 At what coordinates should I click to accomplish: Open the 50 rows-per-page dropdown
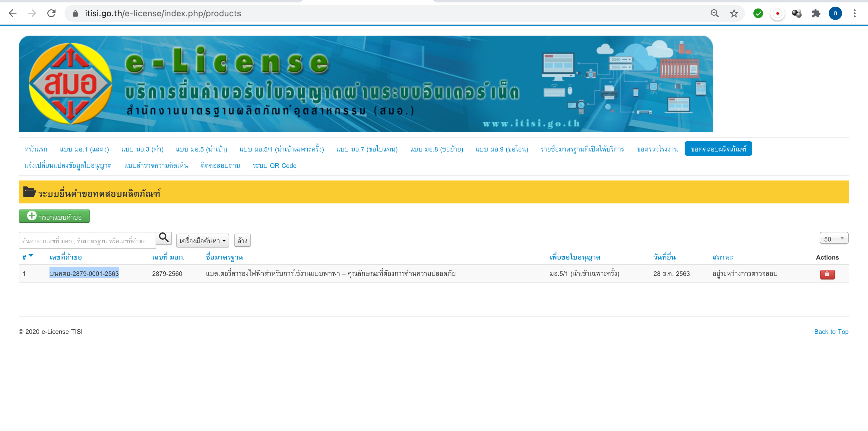(x=834, y=238)
